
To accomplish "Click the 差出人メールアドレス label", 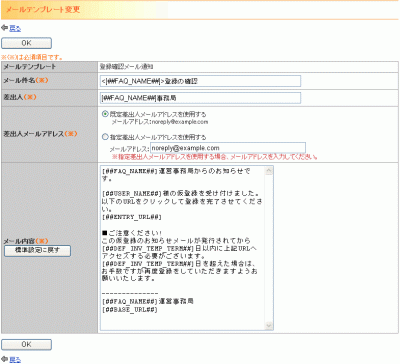I will [40, 134].
